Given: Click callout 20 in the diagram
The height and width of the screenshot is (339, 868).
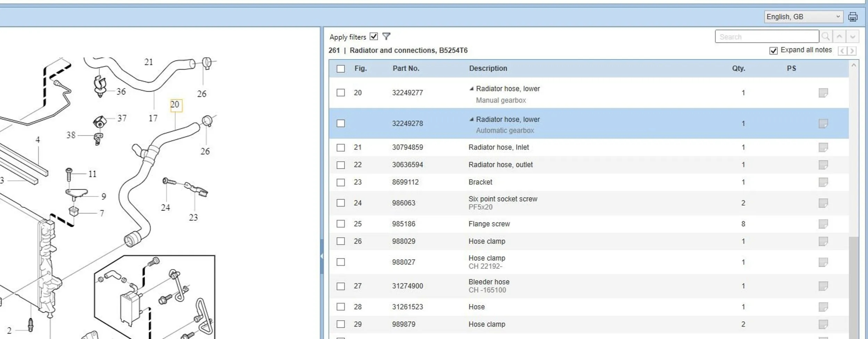Looking at the screenshot, I should tap(175, 105).
